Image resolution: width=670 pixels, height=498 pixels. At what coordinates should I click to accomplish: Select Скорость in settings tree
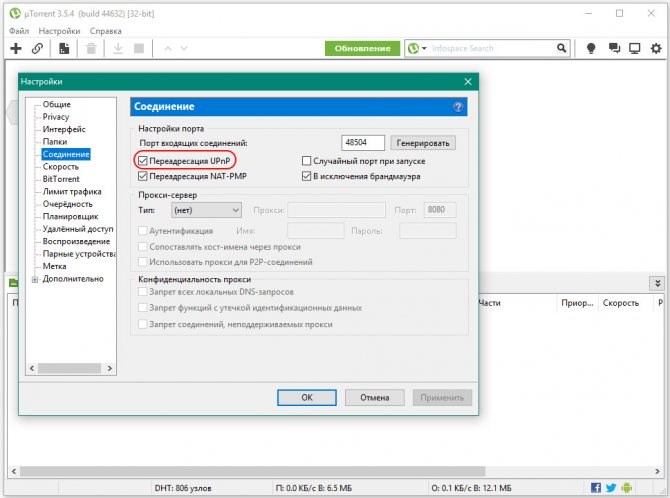(61, 167)
